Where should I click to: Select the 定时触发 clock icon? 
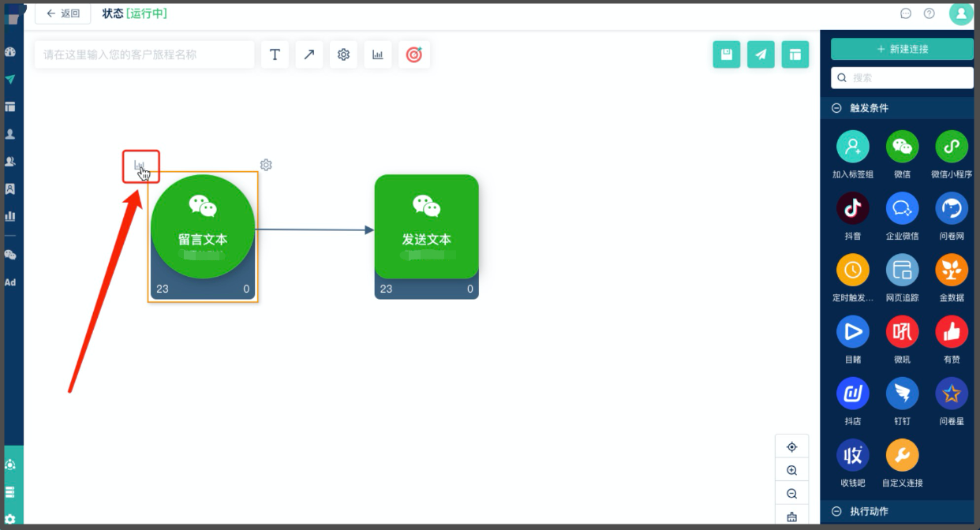click(x=853, y=270)
